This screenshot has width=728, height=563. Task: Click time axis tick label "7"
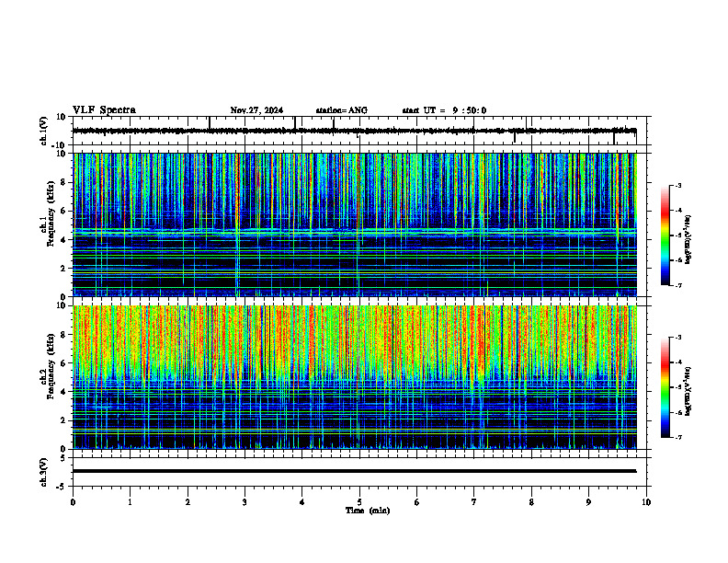pyautogui.click(x=474, y=502)
